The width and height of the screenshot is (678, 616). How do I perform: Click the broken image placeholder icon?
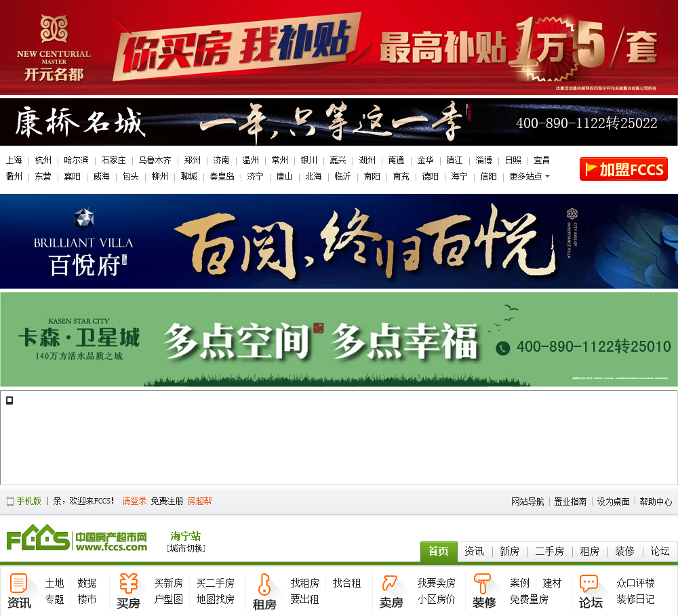[9, 401]
